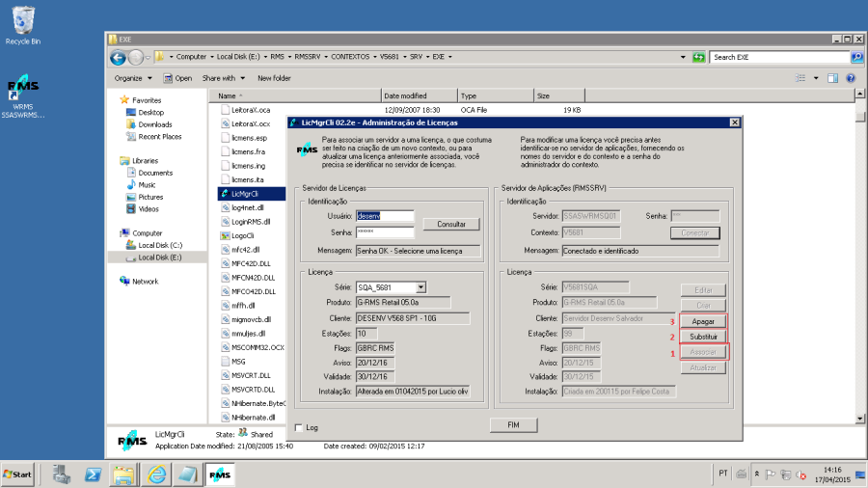Click the FIM button

(513, 425)
